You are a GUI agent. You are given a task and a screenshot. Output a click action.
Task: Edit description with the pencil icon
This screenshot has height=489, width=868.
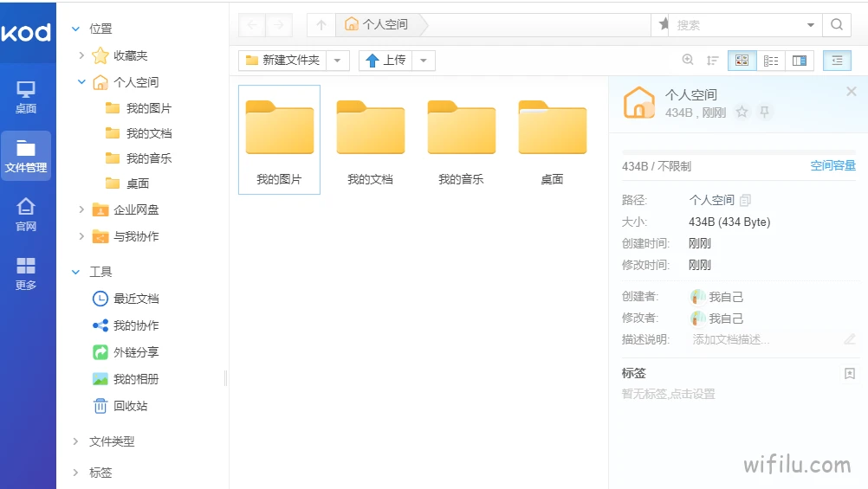coord(850,339)
